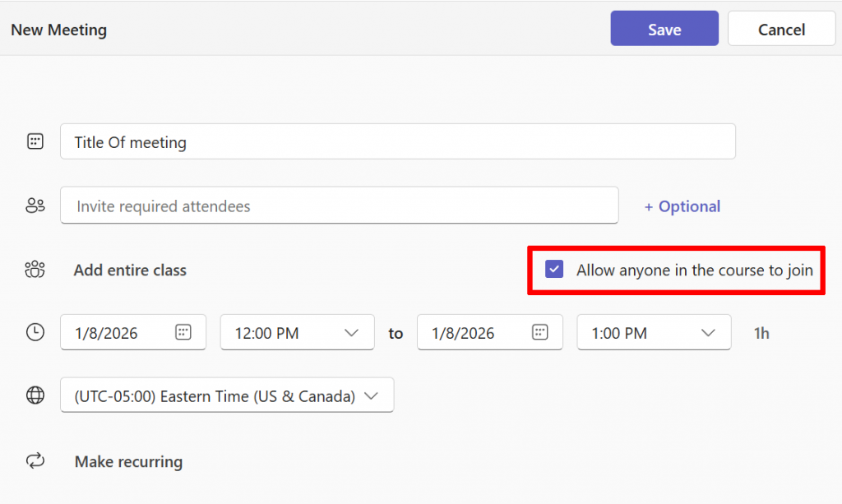Uncheck Allow anyone in the course to join
The width and height of the screenshot is (842, 504).
(x=555, y=270)
